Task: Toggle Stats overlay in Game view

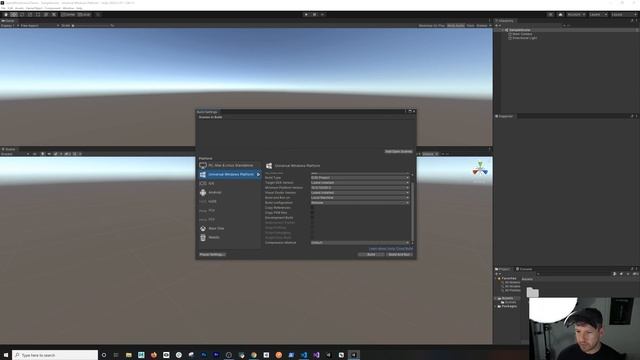Action: (470, 26)
